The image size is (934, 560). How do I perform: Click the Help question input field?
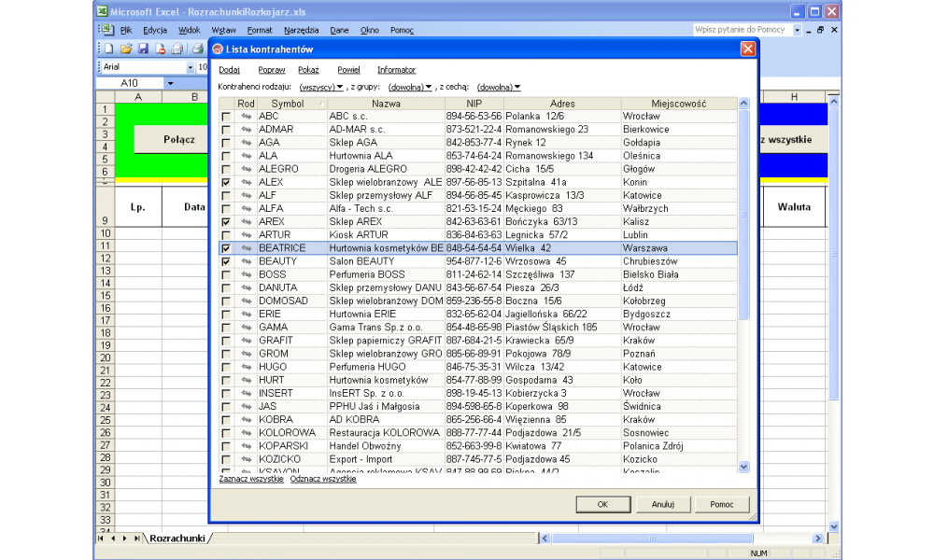743,30
